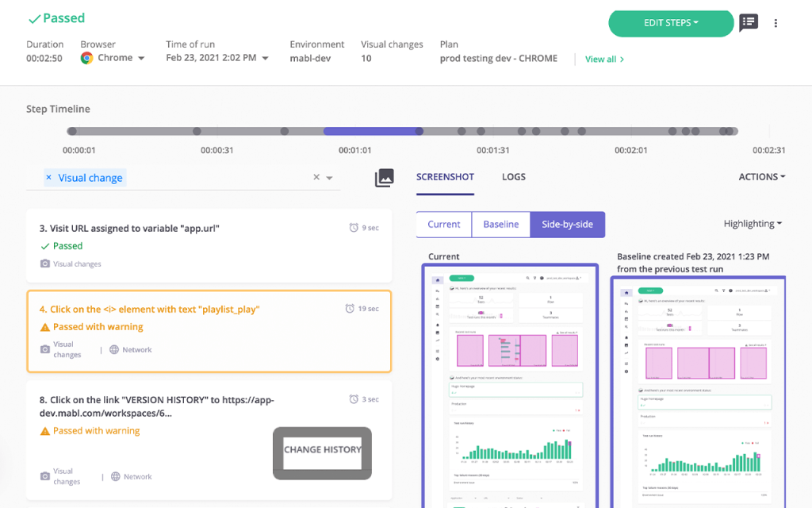Expand the ACTIONS menu
Screen dimensions: 812x508
pos(762,177)
